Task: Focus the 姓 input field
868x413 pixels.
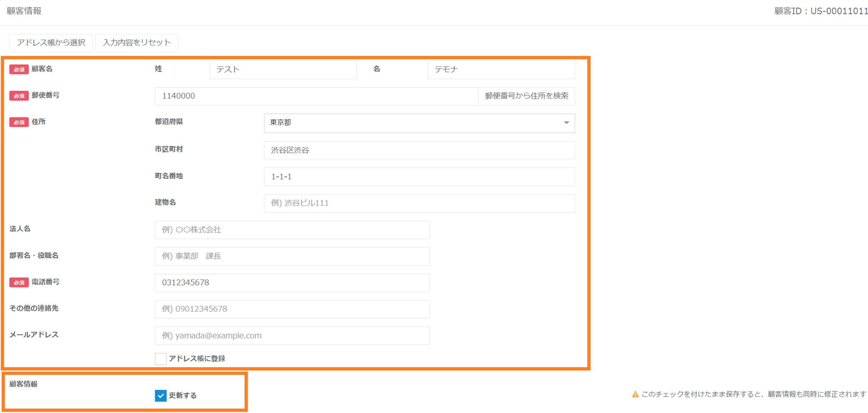Action: [x=283, y=70]
